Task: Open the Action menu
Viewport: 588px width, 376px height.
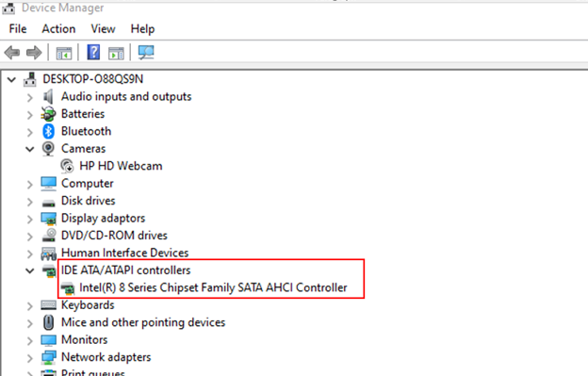Action: tap(58, 29)
